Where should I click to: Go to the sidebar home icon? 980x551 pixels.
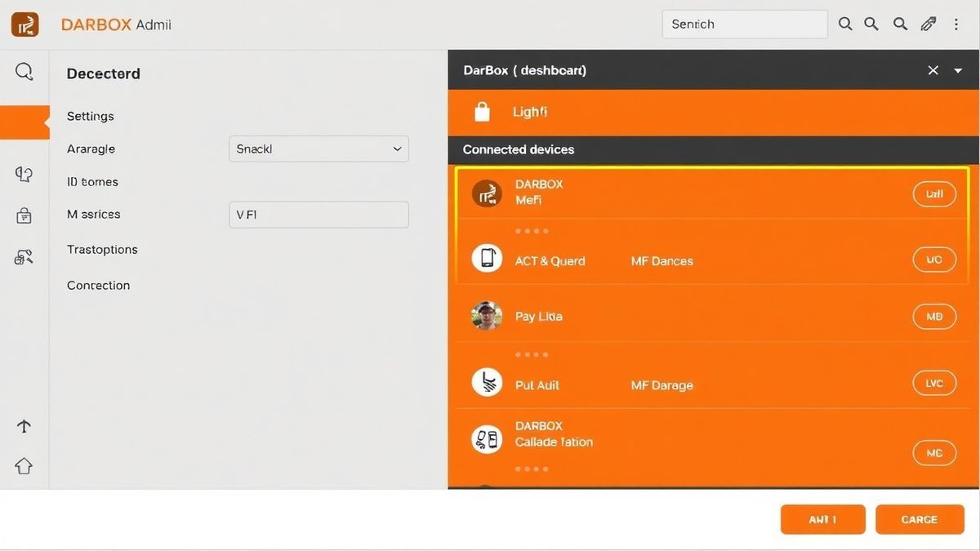point(24,466)
